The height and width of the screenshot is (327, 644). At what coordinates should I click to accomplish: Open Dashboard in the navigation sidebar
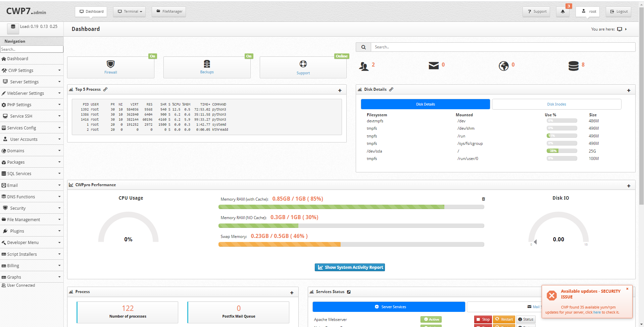[32, 59]
